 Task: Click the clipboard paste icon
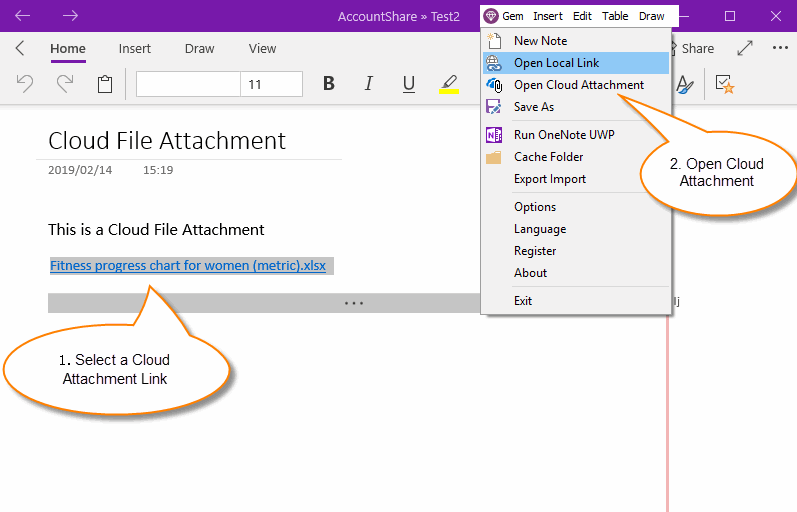click(105, 85)
